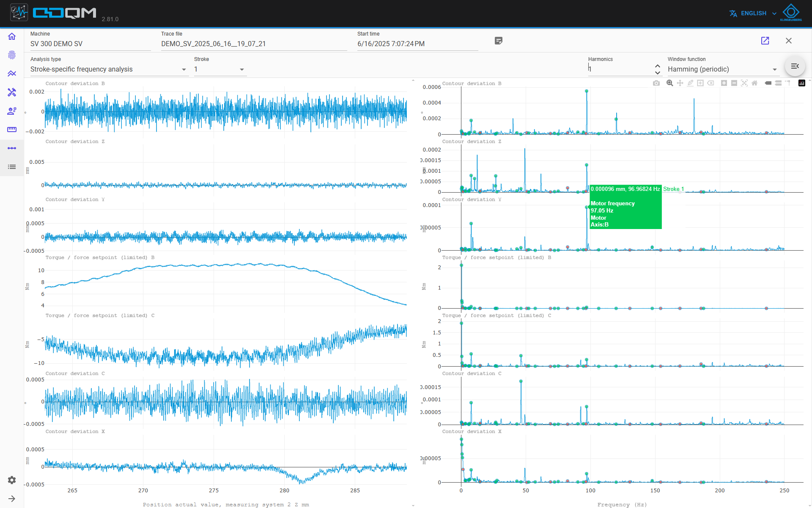Open the list view sidebar item
The width and height of the screenshot is (812, 508).
(12, 167)
